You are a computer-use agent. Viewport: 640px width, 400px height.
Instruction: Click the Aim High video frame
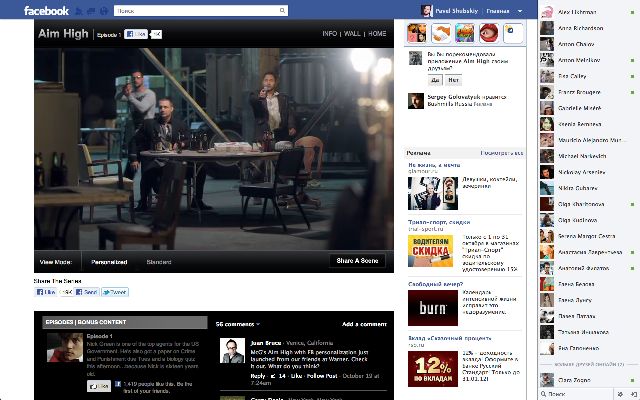(214, 149)
